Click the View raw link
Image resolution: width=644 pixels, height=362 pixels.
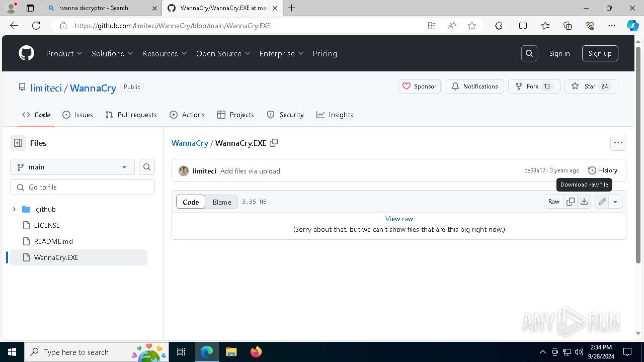[x=399, y=219]
